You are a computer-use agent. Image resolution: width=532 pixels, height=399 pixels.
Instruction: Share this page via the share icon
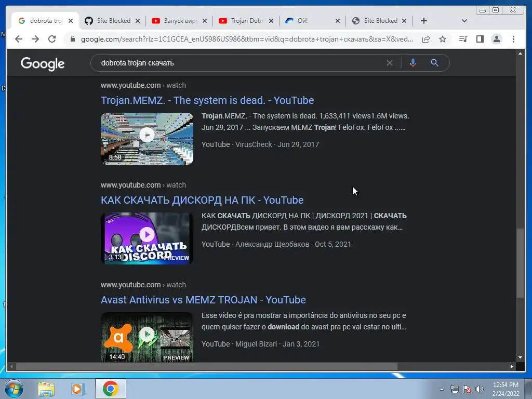tap(426, 39)
